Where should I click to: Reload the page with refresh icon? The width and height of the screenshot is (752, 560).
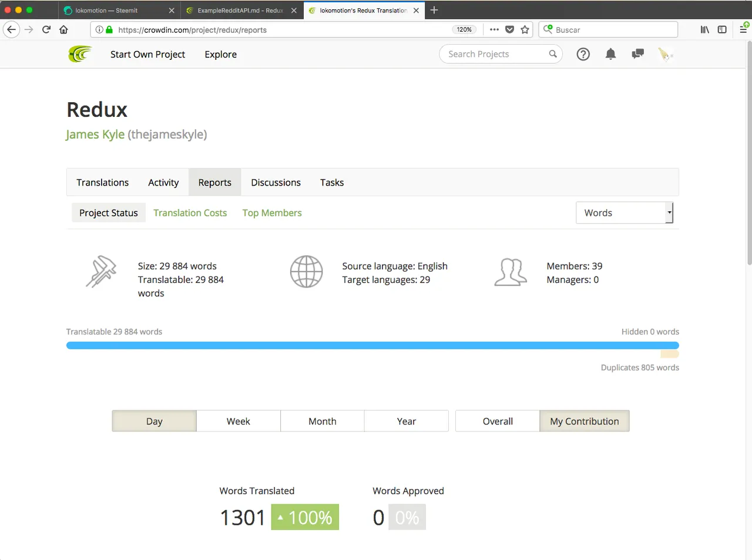[46, 29]
